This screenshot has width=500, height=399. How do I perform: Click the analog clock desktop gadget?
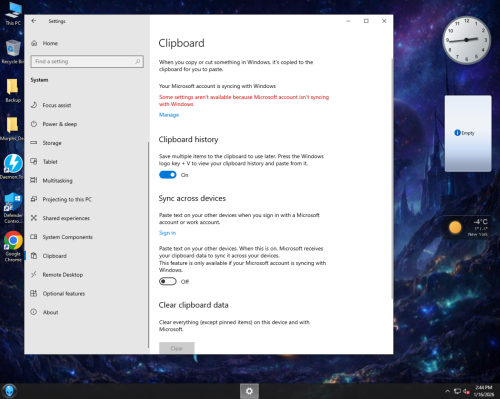pos(466,40)
